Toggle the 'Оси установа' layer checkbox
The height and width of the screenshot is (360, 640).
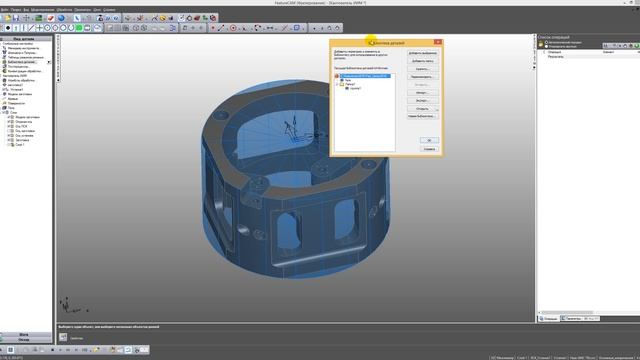pos(9,135)
